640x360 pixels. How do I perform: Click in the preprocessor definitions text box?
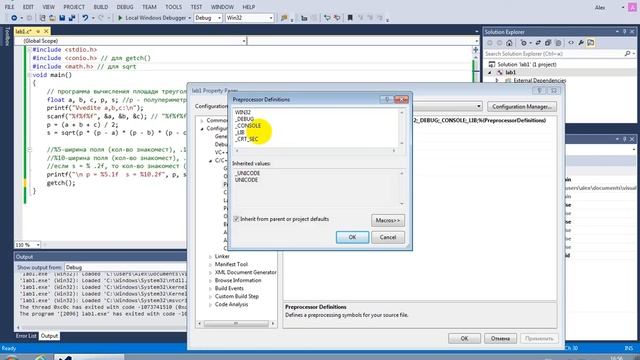click(x=316, y=127)
